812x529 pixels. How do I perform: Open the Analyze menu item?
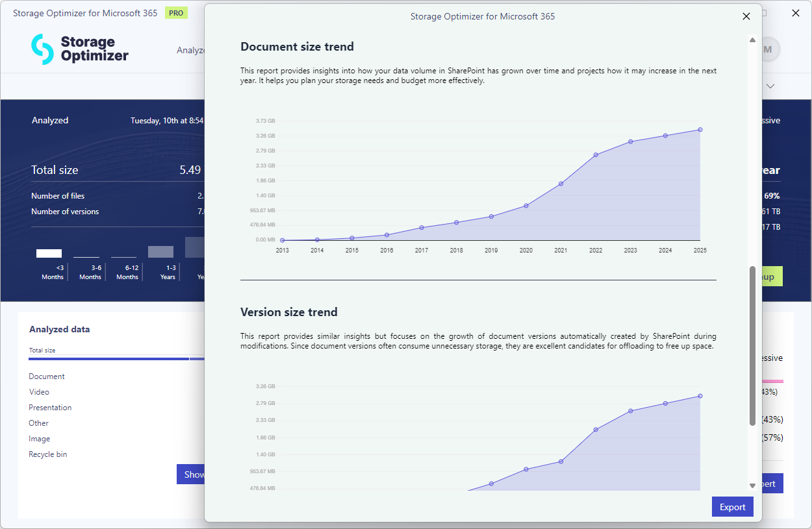pyautogui.click(x=190, y=50)
